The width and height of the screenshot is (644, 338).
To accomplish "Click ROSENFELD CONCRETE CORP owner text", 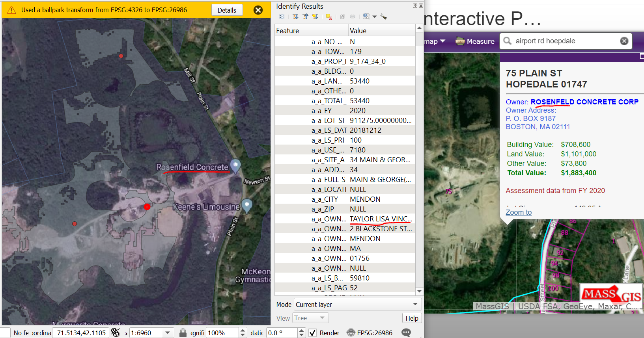I will pyautogui.click(x=584, y=102).
